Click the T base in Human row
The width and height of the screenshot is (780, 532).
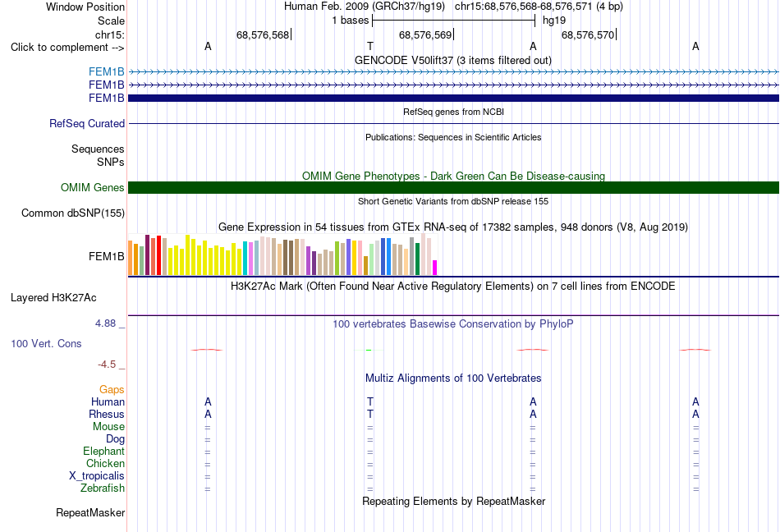370,401
